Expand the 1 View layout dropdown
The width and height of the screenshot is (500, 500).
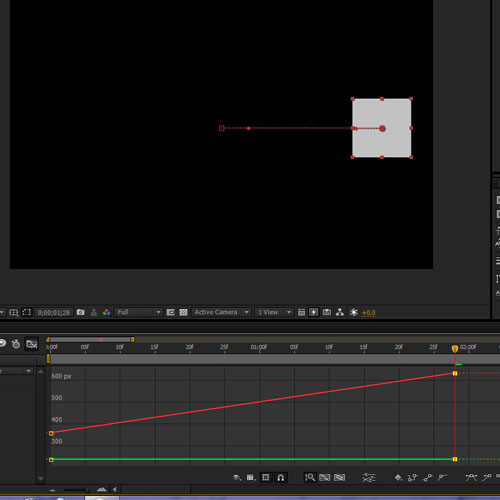point(274,312)
